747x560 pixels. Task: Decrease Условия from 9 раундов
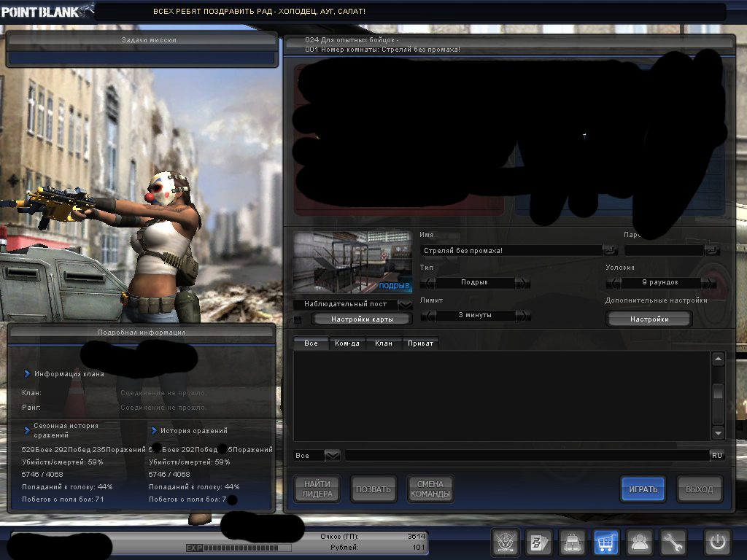(x=613, y=282)
